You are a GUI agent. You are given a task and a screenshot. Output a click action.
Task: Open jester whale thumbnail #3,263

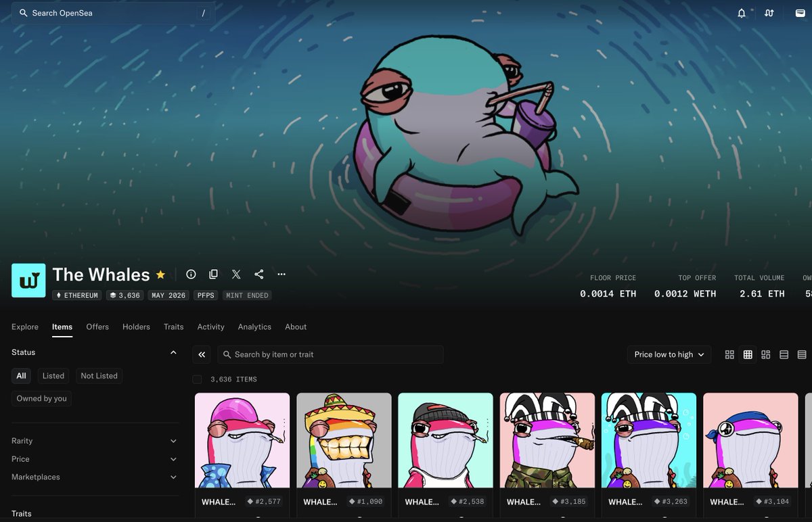pos(649,440)
